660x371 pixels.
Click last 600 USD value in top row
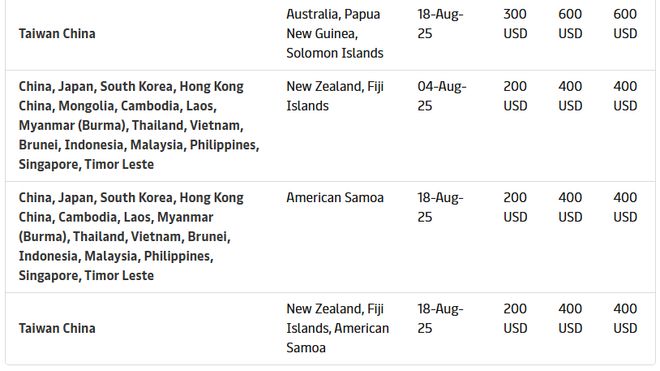pos(625,24)
